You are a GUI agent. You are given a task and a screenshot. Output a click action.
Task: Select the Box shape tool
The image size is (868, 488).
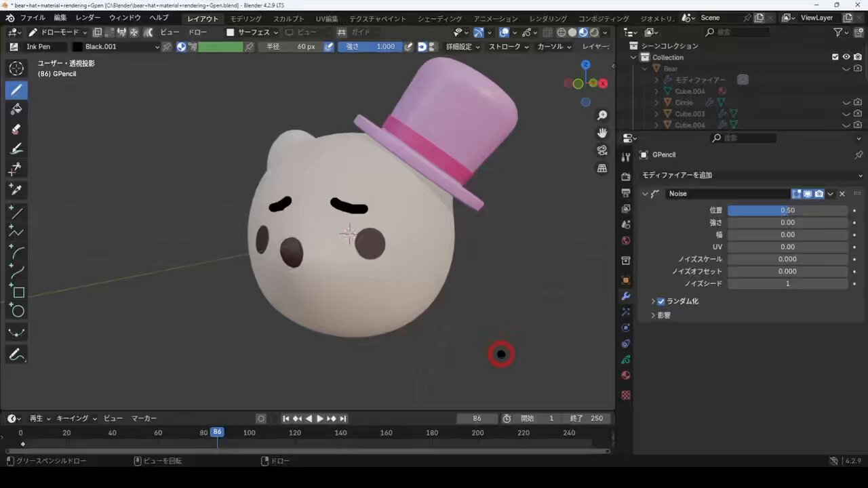tap(17, 292)
